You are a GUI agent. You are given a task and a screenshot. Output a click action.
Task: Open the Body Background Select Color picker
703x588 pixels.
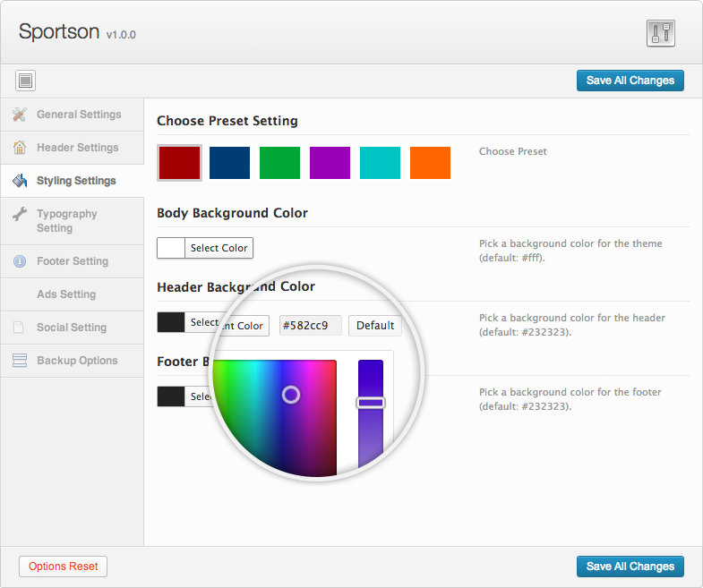click(x=205, y=248)
